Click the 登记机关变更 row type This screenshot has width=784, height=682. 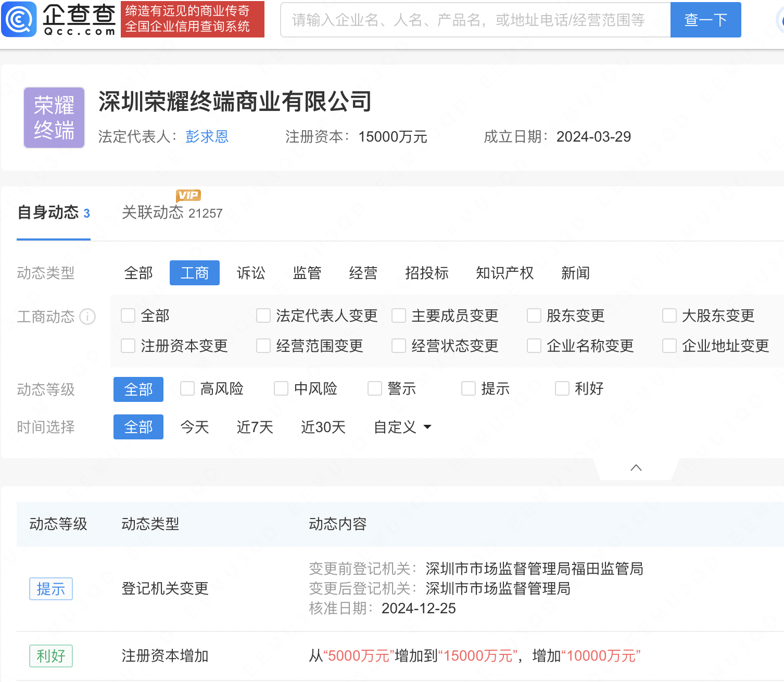pos(165,589)
